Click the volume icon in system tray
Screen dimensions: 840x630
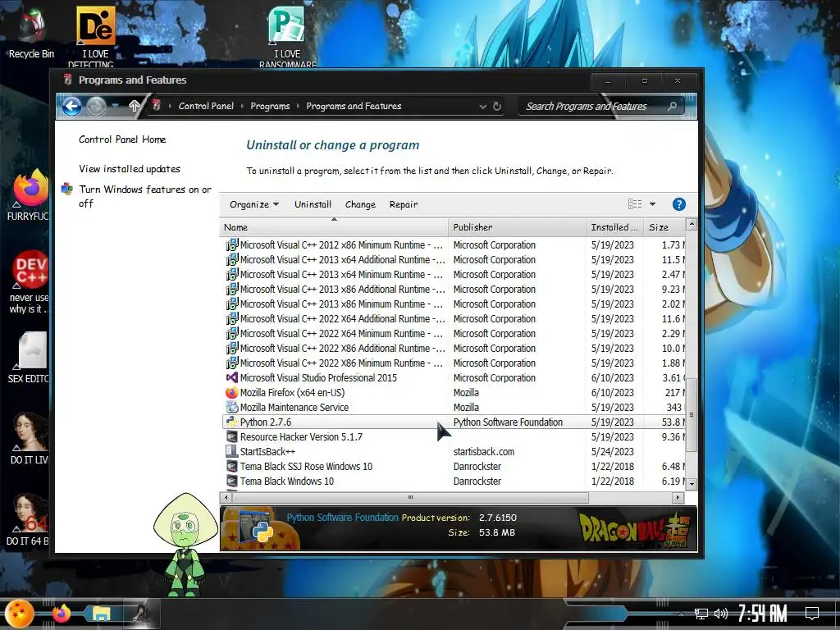(x=720, y=614)
